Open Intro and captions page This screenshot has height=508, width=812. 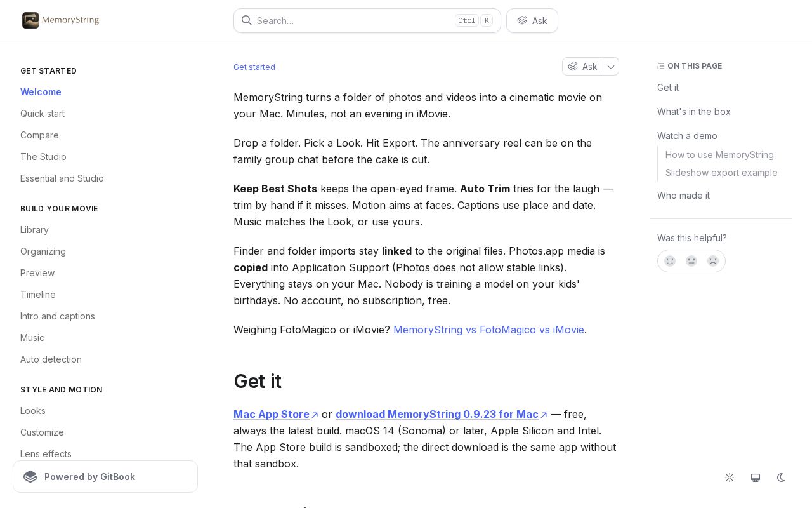pos(58,316)
